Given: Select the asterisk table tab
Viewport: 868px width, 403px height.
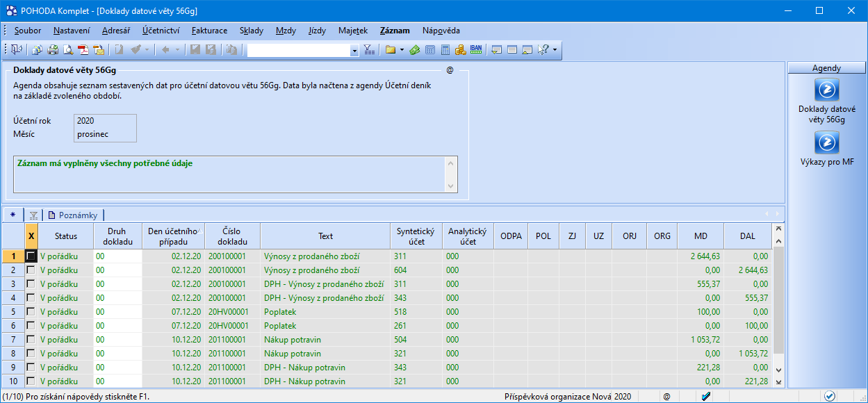Looking at the screenshot, I should [13, 215].
